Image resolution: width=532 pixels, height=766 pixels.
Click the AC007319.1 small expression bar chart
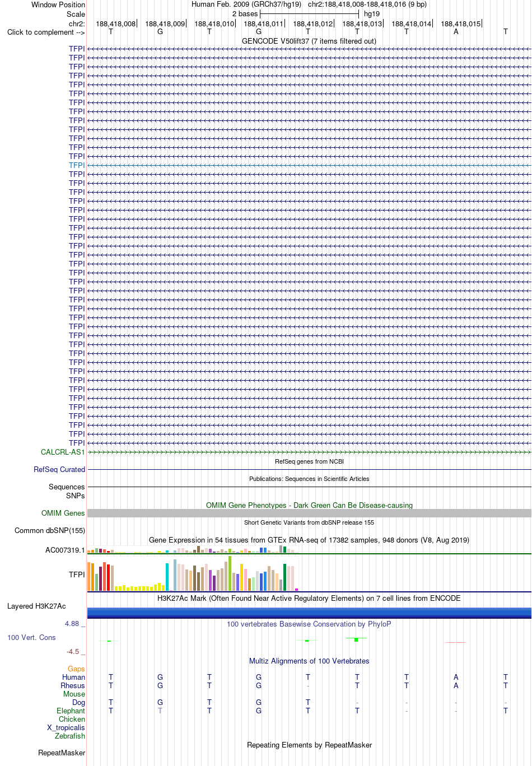coord(193,550)
